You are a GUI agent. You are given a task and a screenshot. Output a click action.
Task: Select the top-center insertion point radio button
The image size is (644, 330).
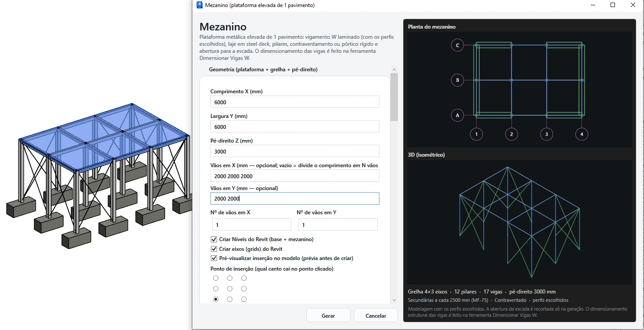(x=230, y=278)
